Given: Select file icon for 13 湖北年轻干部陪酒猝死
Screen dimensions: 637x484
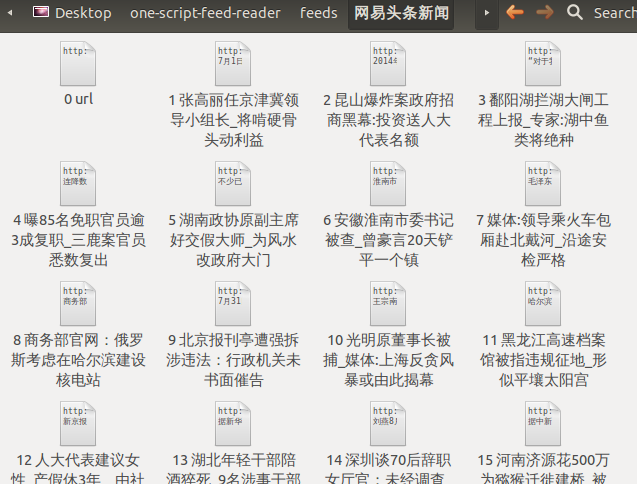Looking at the screenshot, I should tap(233, 423).
